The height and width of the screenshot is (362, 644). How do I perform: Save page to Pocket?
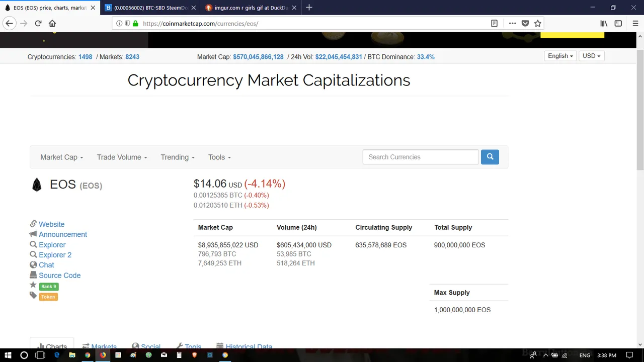(x=525, y=24)
